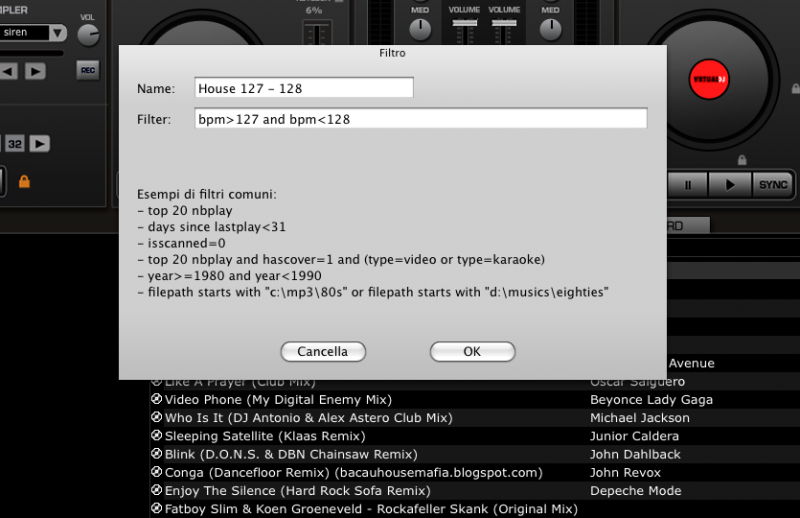Pause the right deck
This screenshot has height=518, width=800.
click(688, 185)
